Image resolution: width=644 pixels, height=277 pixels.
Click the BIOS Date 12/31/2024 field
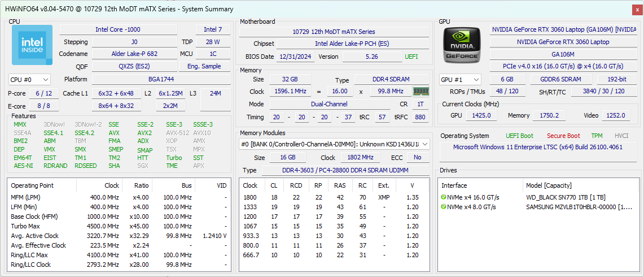(295, 57)
